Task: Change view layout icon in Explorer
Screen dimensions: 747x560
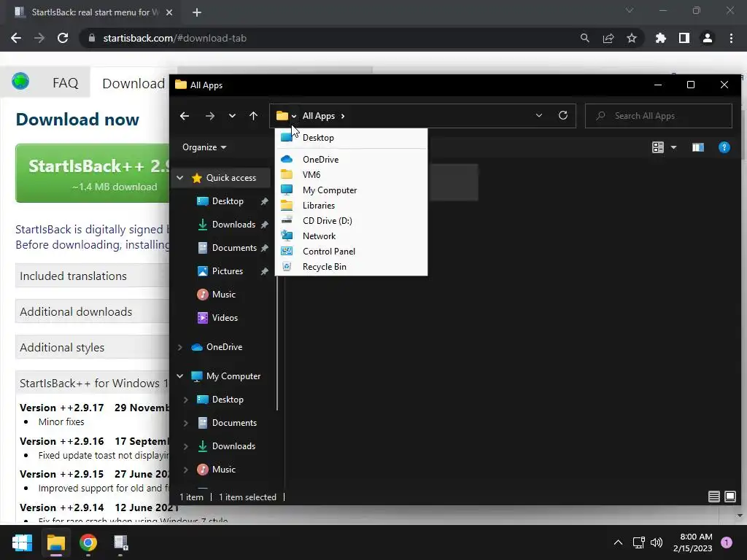Action: [658, 147]
